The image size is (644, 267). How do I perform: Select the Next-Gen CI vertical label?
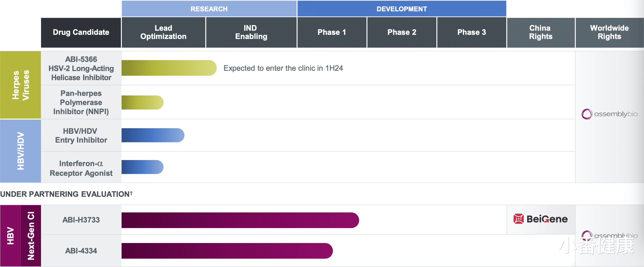[31, 236]
